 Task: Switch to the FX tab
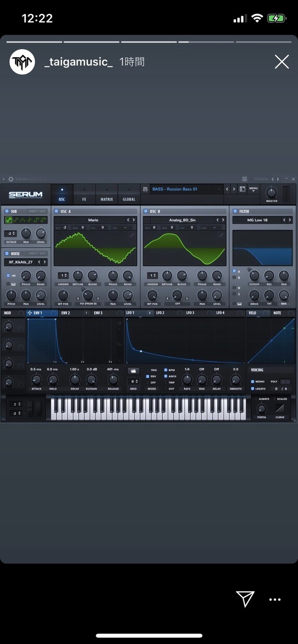tap(84, 195)
